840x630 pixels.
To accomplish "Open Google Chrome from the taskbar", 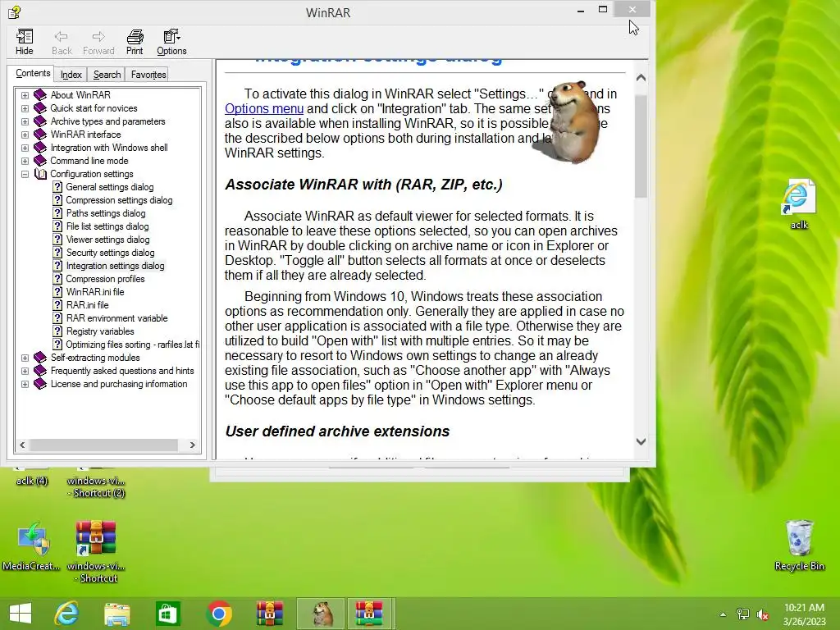I will click(218, 614).
